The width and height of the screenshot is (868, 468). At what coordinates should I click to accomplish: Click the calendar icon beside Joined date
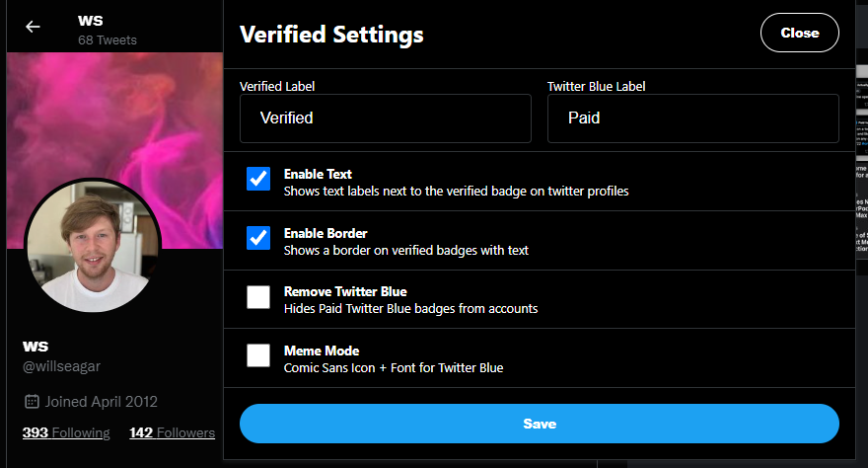point(32,402)
